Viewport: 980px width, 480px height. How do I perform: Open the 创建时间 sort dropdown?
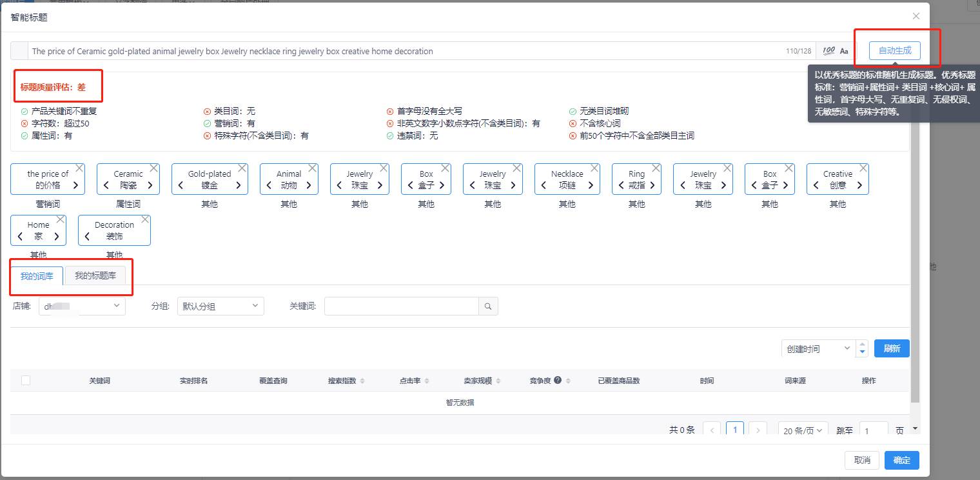(819, 348)
